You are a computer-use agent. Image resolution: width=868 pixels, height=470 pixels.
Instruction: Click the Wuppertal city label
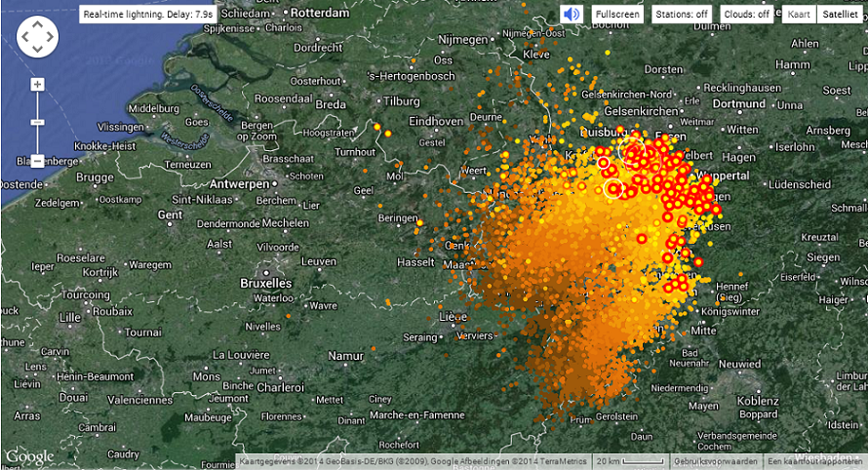click(723, 176)
